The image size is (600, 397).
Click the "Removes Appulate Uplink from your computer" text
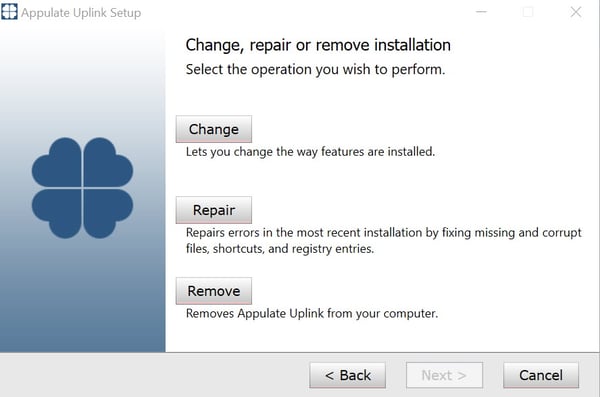pyautogui.click(x=312, y=314)
